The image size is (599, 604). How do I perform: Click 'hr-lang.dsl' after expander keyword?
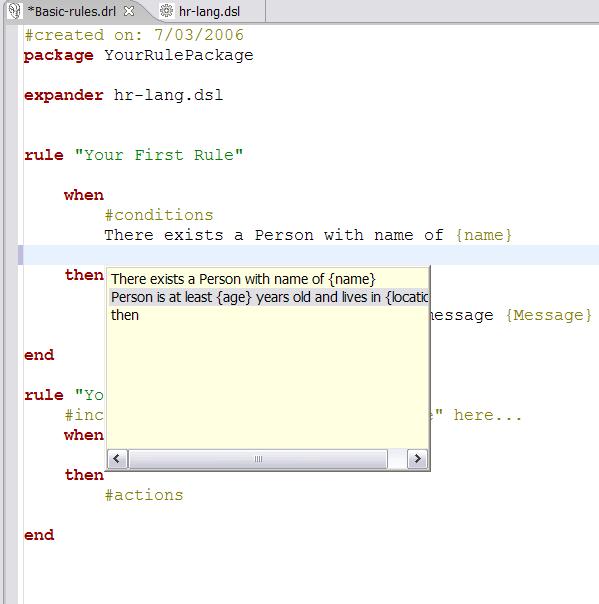click(168, 95)
